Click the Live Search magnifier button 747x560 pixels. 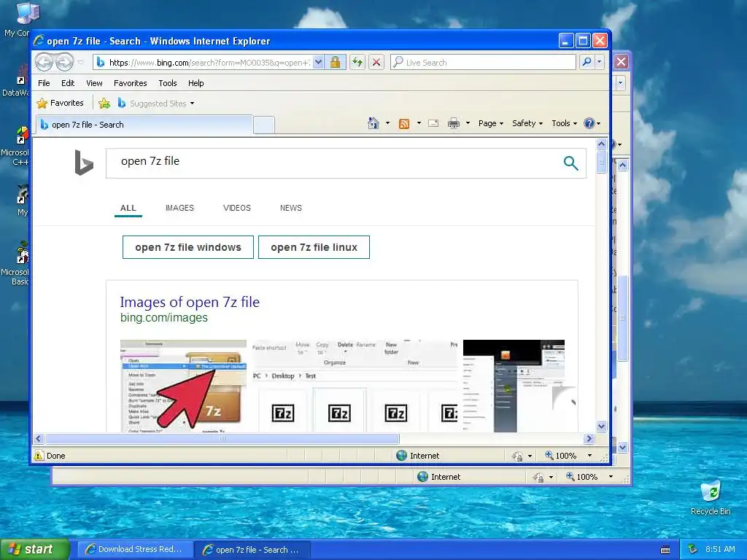tap(587, 62)
